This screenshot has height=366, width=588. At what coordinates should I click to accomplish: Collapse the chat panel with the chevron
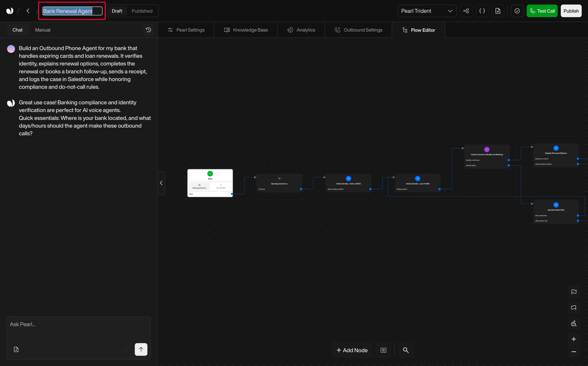click(x=161, y=183)
